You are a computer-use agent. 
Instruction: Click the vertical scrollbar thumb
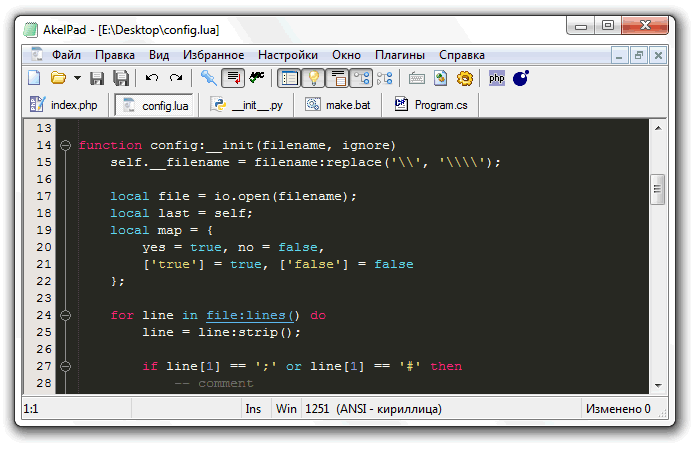pos(657,187)
